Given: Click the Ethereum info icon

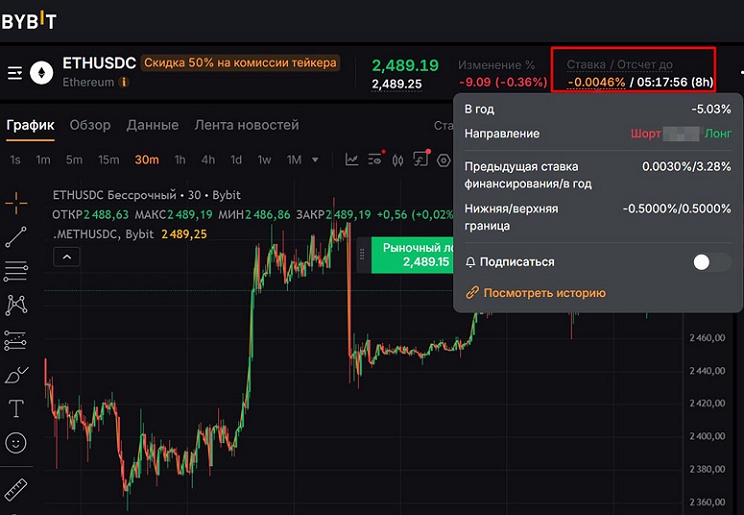Looking at the screenshot, I should (x=123, y=83).
